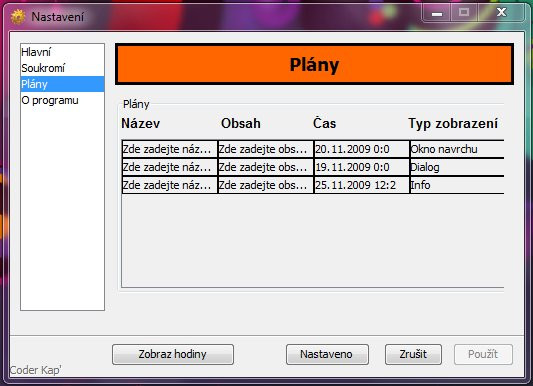This screenshot has width=533, height=386.
Task: Confirm with the Nastaveno button
Action: 327,354
